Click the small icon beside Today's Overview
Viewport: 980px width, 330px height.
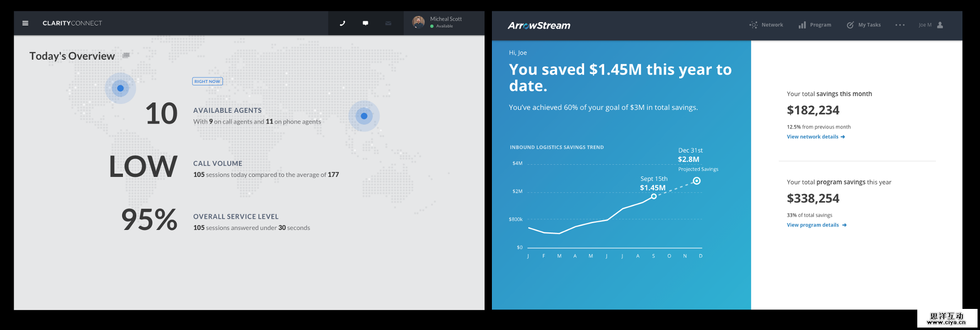(x=126, y=55)
